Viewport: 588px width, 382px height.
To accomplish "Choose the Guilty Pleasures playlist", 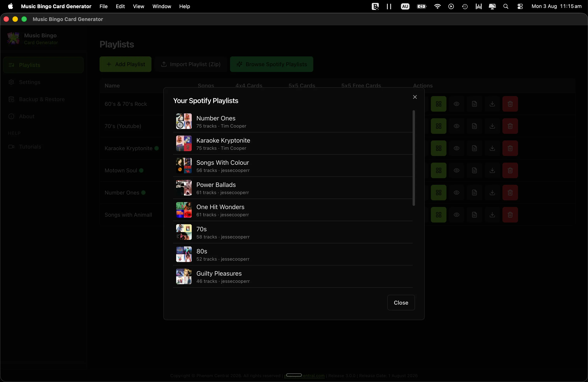I will tap(292, 277).
